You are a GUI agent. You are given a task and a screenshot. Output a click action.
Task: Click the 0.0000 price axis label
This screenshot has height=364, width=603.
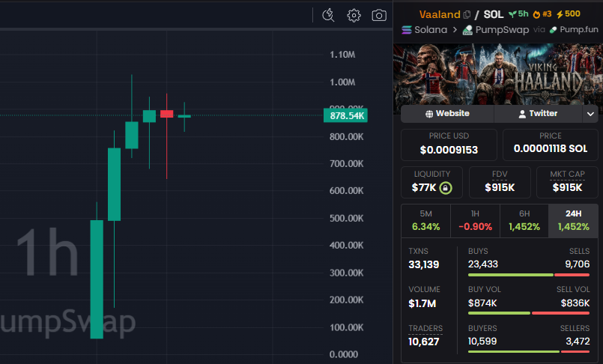coord(343,354)
